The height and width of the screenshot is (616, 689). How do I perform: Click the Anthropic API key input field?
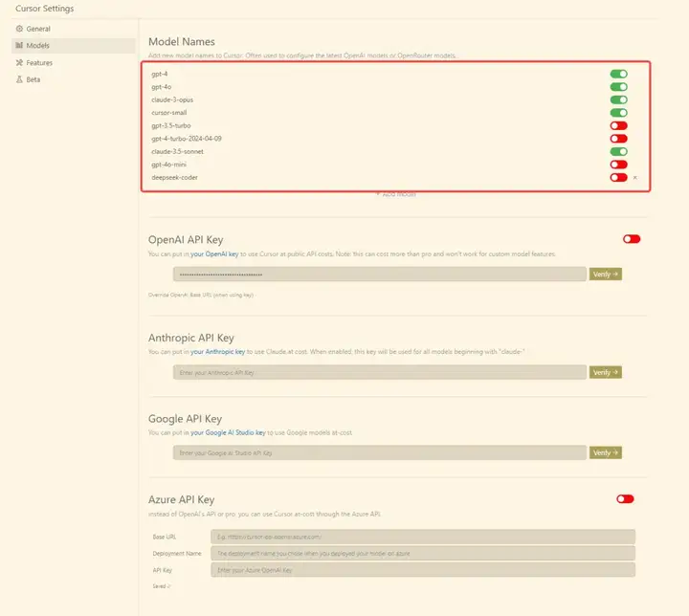(x=380, y=372)
